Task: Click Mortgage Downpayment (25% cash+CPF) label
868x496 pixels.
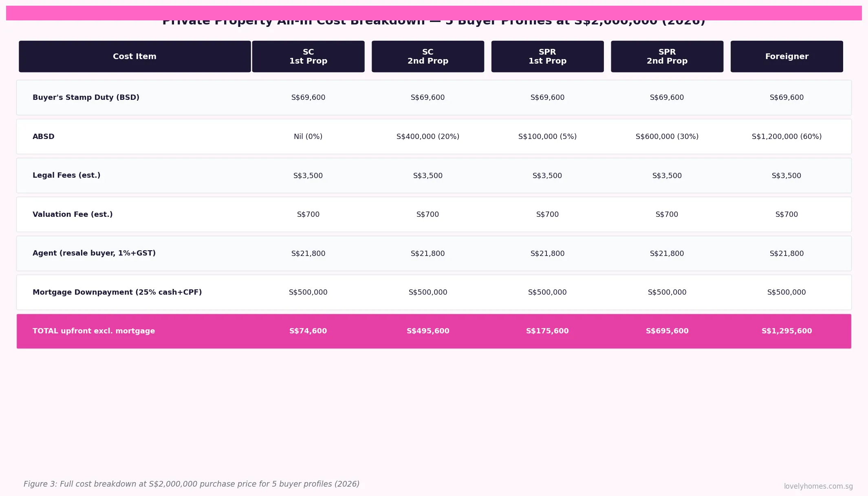Action: coord(117,292)
